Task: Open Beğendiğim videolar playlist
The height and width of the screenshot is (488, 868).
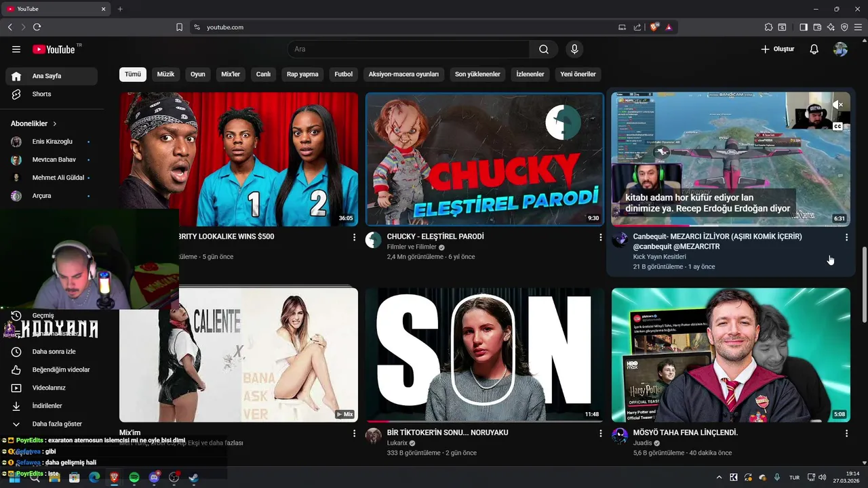Action: [51, 369]
